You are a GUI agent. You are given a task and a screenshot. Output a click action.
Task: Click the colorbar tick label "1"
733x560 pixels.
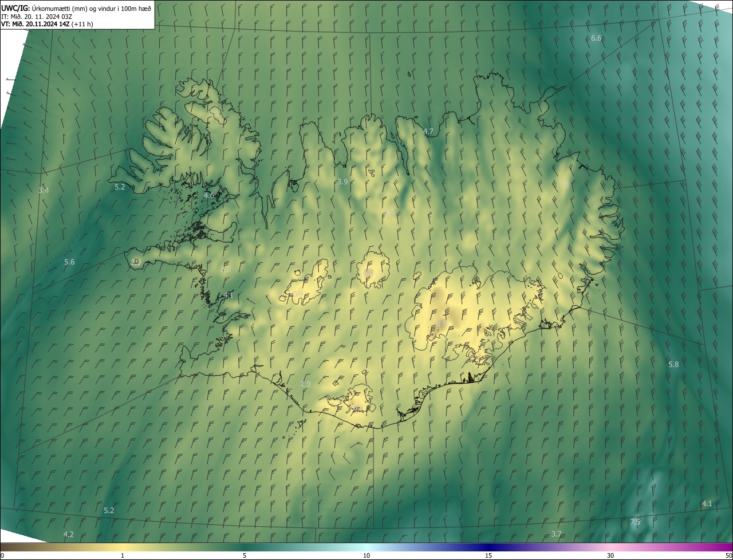pyautogui.click(x=123, y=555)
